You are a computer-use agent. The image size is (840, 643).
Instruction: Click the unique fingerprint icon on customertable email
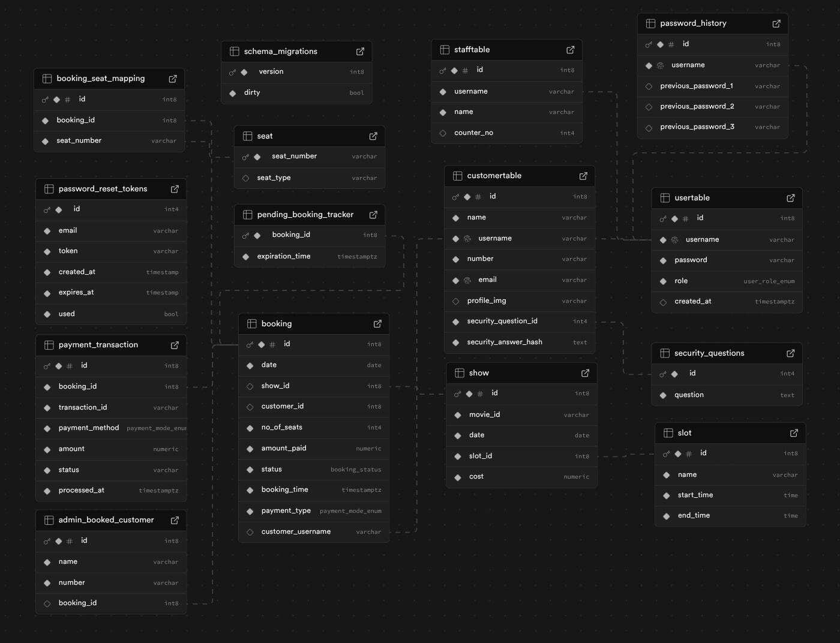point(467,280)
